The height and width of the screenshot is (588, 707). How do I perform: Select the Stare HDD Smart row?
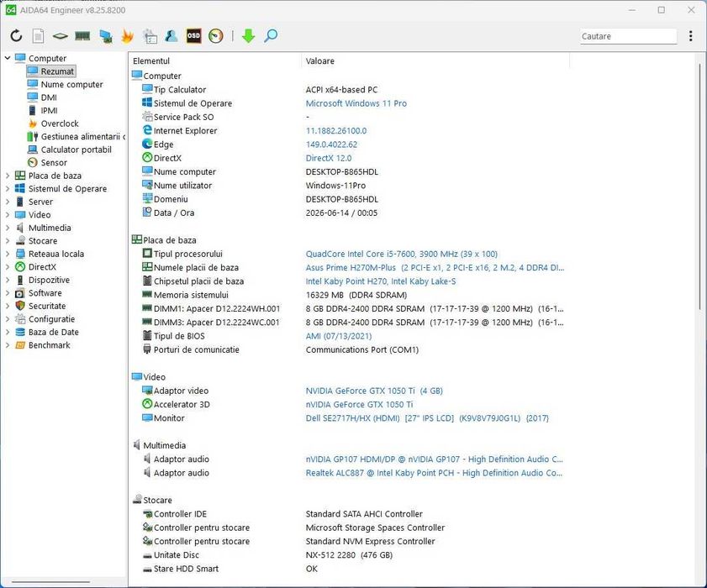pos(347,569)
